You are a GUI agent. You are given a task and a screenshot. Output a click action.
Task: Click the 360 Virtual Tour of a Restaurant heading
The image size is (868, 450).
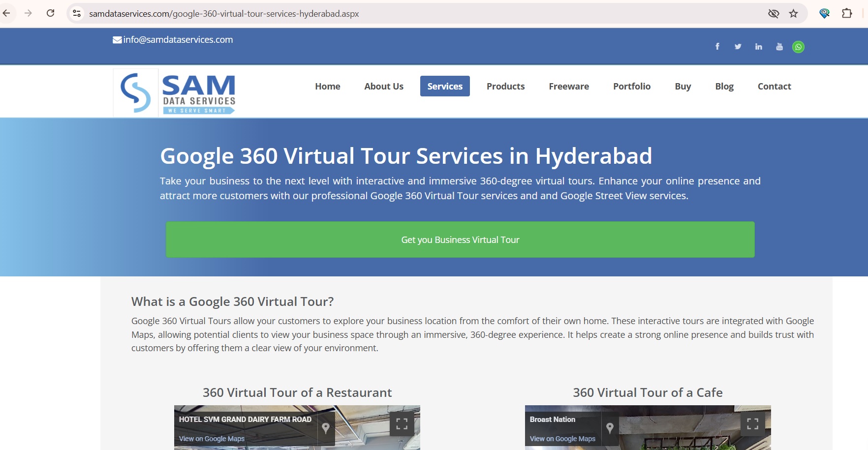[x=297, y=392]
